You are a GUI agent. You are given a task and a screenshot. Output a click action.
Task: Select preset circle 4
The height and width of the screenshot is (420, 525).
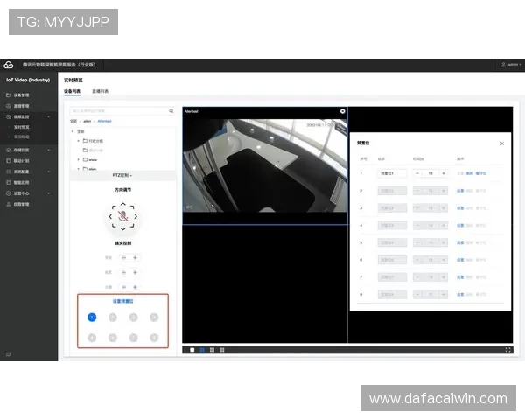pyautogui.click(x=154, y=317)
